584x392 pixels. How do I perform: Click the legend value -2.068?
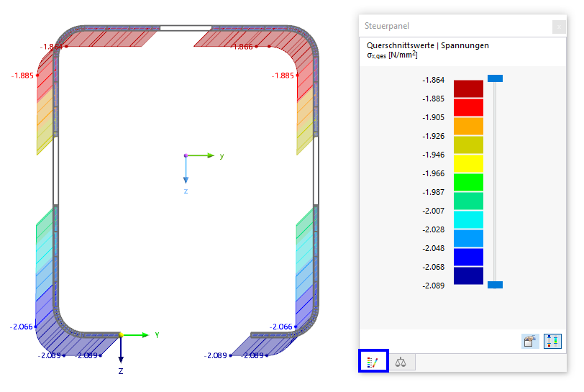[x=434, y=267]
